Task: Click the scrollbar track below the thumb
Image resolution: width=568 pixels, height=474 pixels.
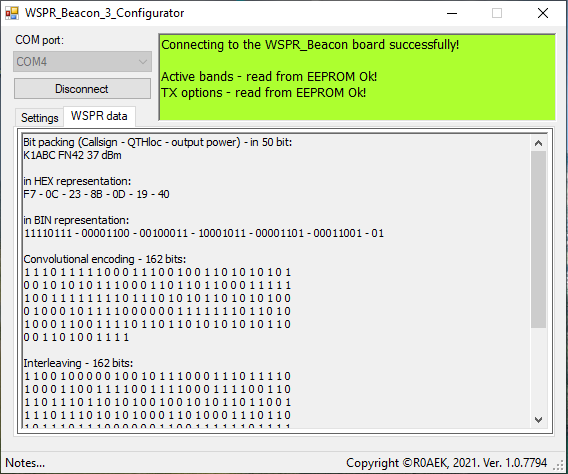Action: click(x=538, y=370)
